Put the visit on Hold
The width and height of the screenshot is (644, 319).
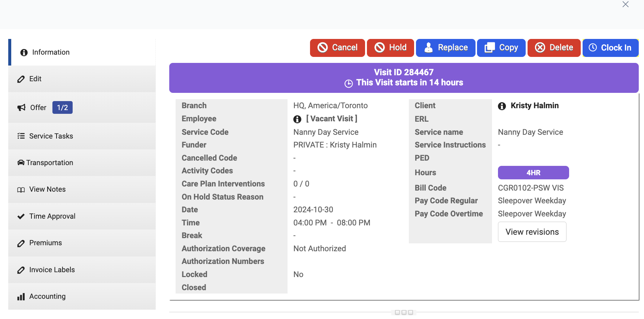coord(390,48)
